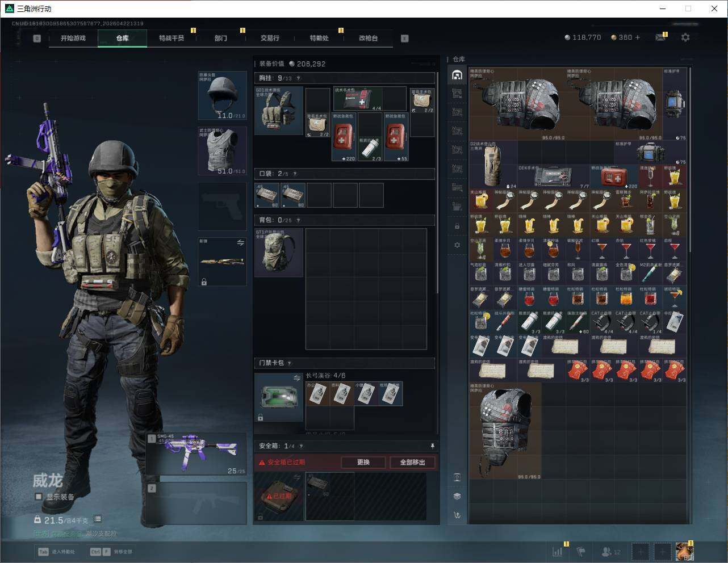The image size is (728, 563).
Task: Select the expired safe box thumbnail
Action: [278, 497]
